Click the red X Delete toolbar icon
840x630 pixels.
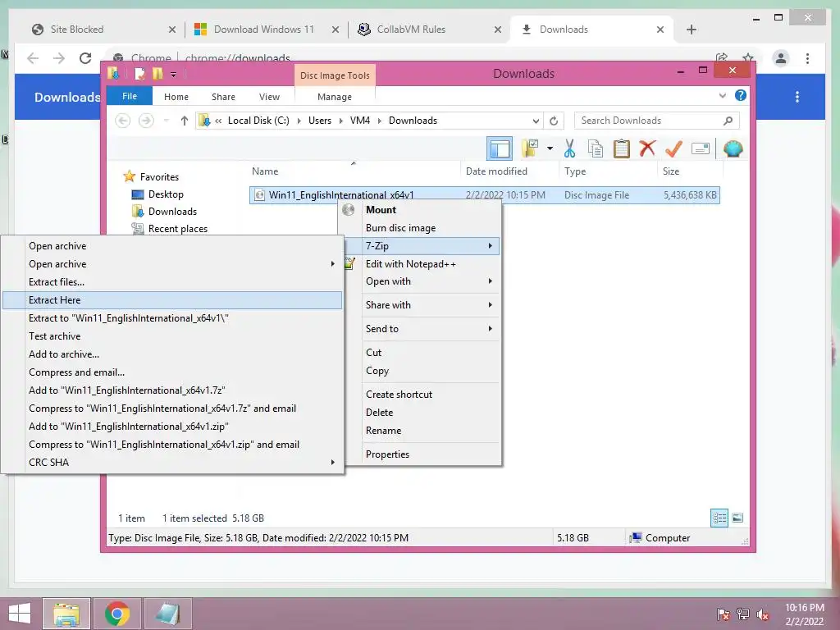click(647, 148)
